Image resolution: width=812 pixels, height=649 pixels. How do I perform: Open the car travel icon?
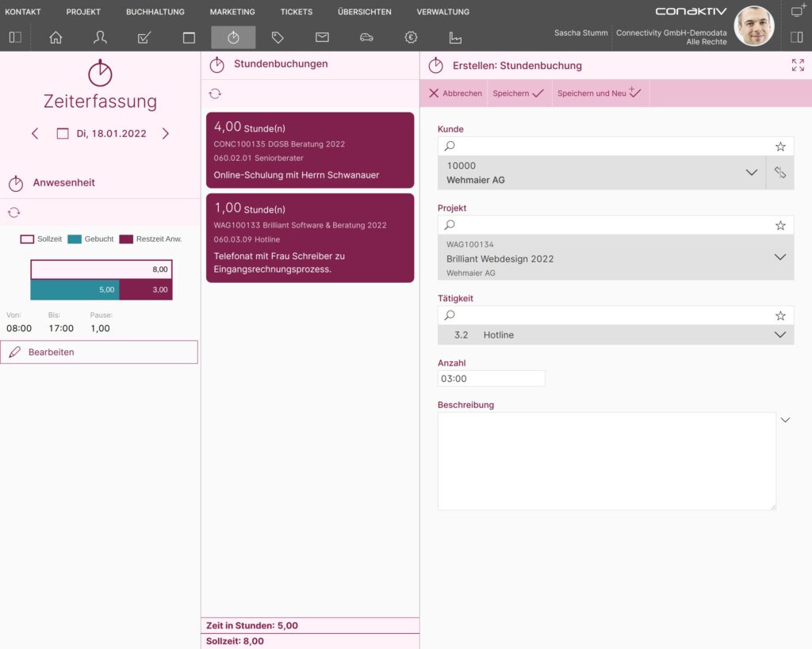(x=366, y=37)
